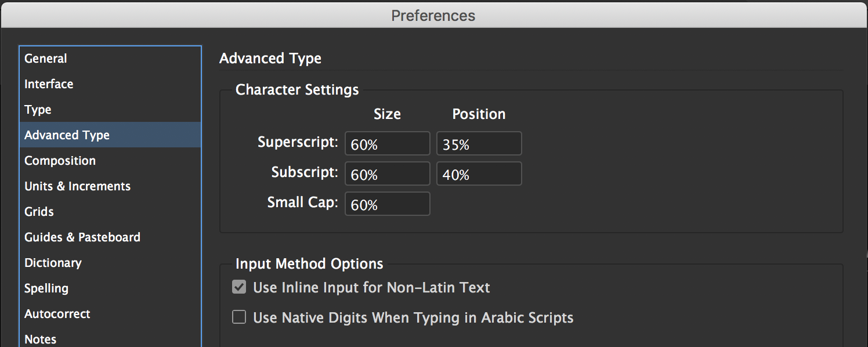Switch to the Spelling preferences
868x347 pixels.
pos(46,288)
